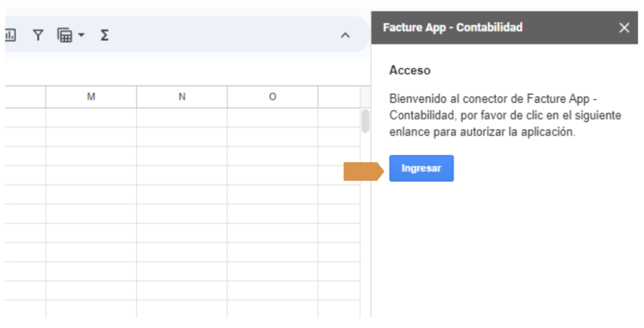Expand the filter views dropdown arrow
The image size is (644, 328).
tap(81, 36)
